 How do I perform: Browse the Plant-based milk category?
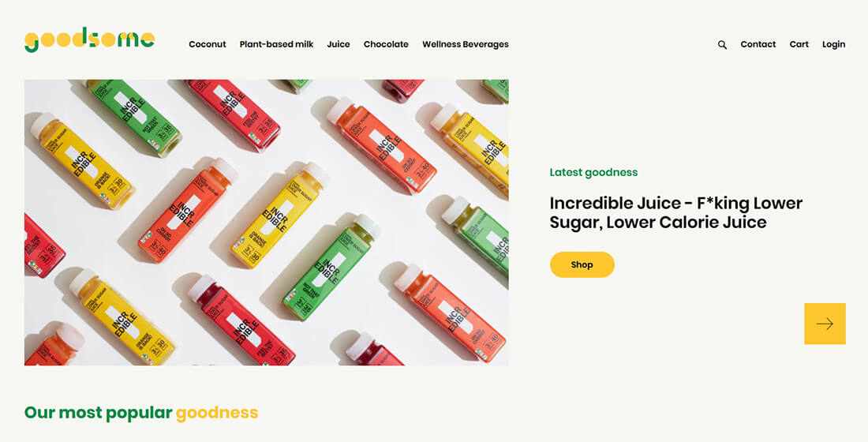(276, 44)
